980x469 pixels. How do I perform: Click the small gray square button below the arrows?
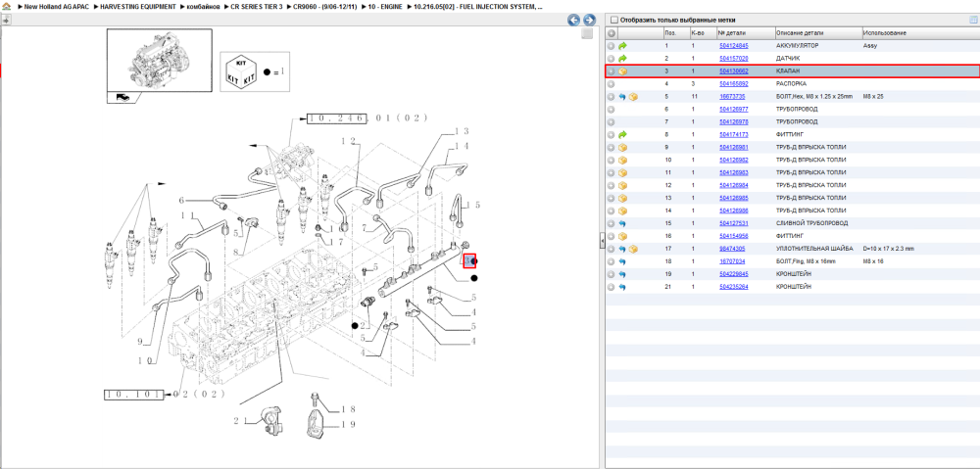pyautogui.click(x=587, y=33)
